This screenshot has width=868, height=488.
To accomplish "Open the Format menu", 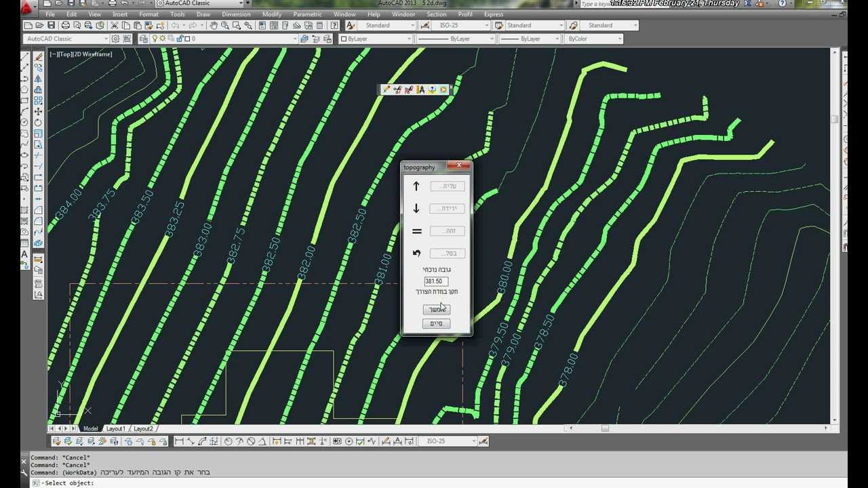I will click(x=149, y=14).
